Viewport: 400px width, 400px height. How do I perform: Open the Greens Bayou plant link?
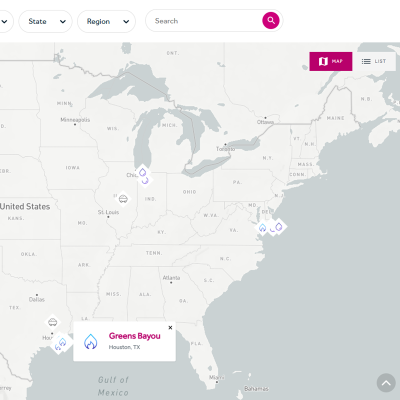[135, 336]
